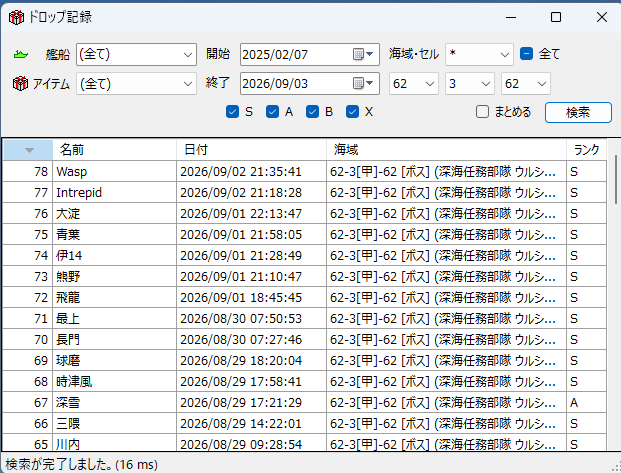Click the 検索 button
Image resolution: width=621 pixels, height=473 pixels.
578,113
